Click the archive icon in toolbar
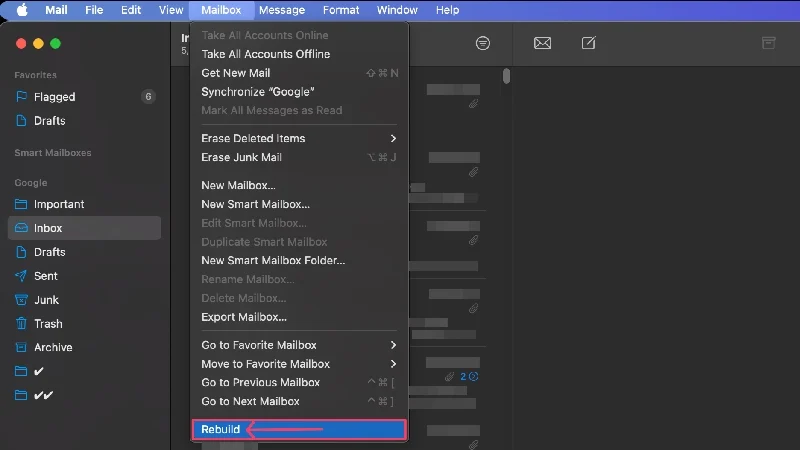800x450 pixels. [768, 43]
